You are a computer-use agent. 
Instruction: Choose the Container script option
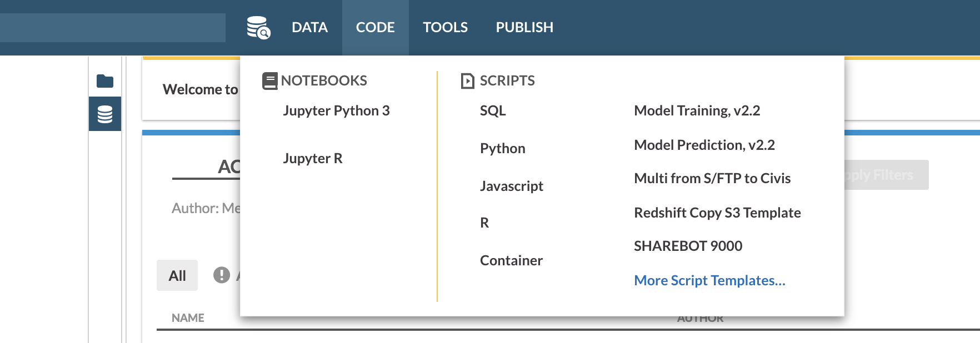[511, 260]
